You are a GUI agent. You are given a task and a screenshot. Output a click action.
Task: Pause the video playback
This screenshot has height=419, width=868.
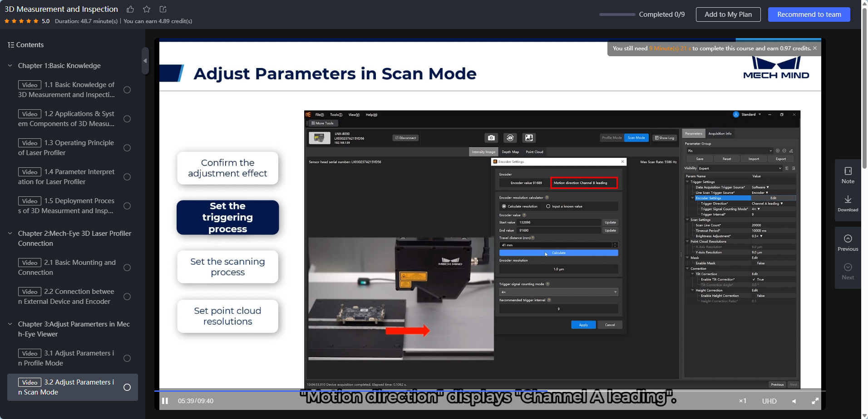tap(165, 401)
